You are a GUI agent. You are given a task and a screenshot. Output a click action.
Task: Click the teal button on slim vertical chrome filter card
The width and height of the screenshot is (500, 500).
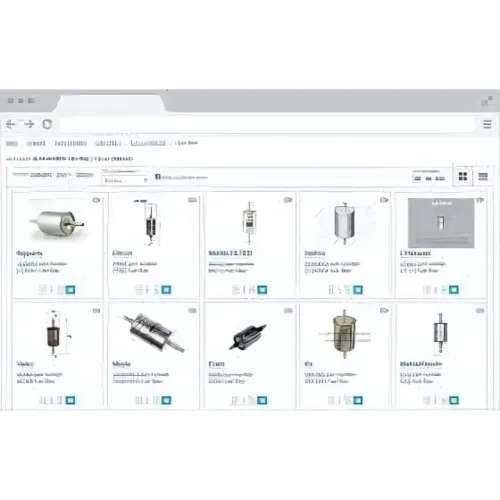point(454,400)
